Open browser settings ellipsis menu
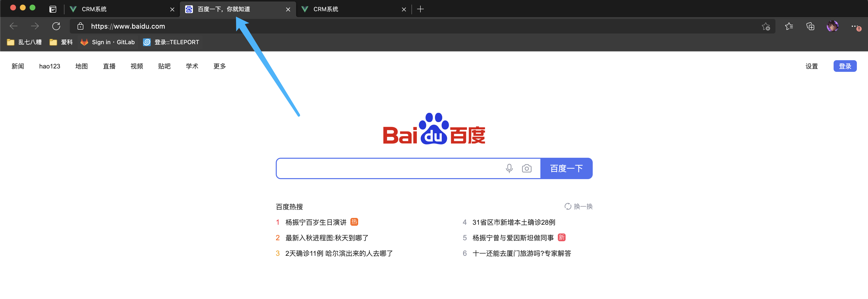Viewport: 868px width, 299px height. pyautogui.click(x=854, y=26)
